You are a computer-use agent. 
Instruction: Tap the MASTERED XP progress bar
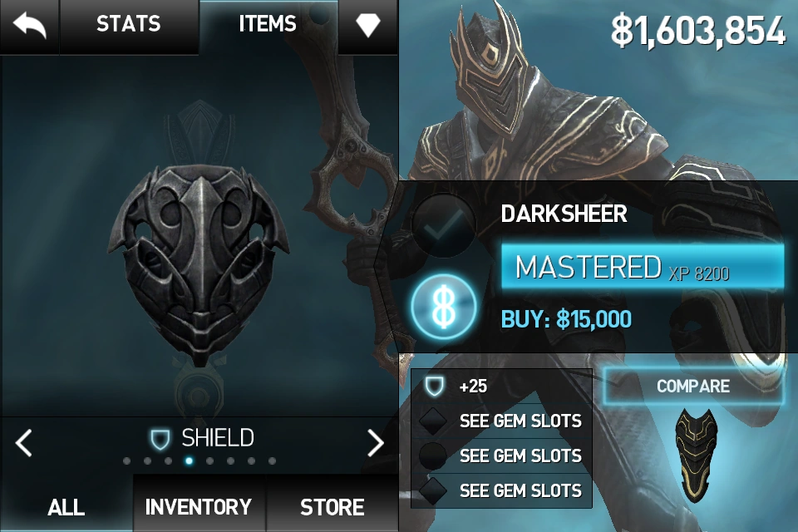pos(643,268)
